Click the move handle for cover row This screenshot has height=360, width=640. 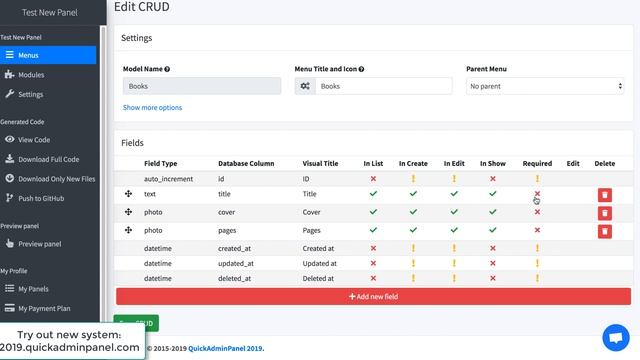128,212
